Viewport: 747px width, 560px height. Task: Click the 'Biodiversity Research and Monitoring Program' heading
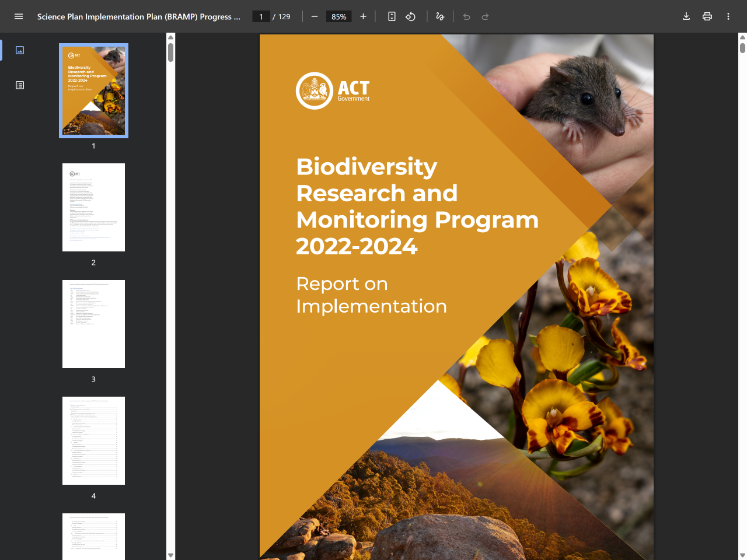click(x=417, y=206)
